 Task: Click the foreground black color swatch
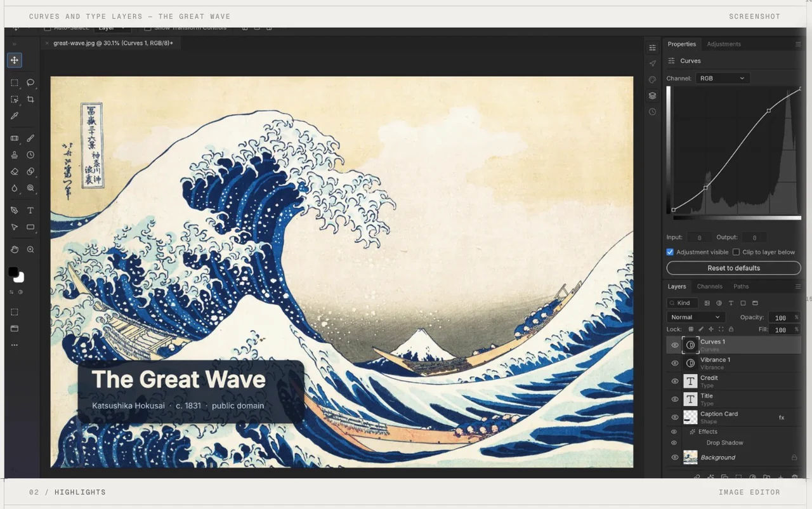[13, 272]
